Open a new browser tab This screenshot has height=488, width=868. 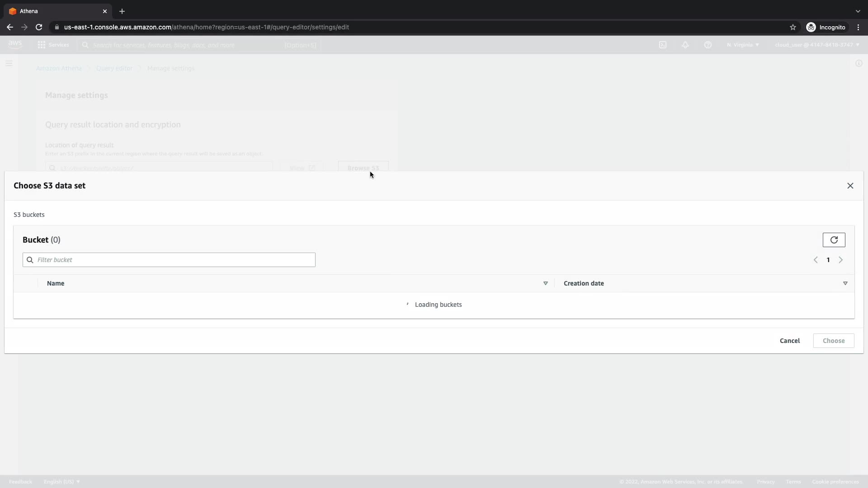click(x=122, y=11)
